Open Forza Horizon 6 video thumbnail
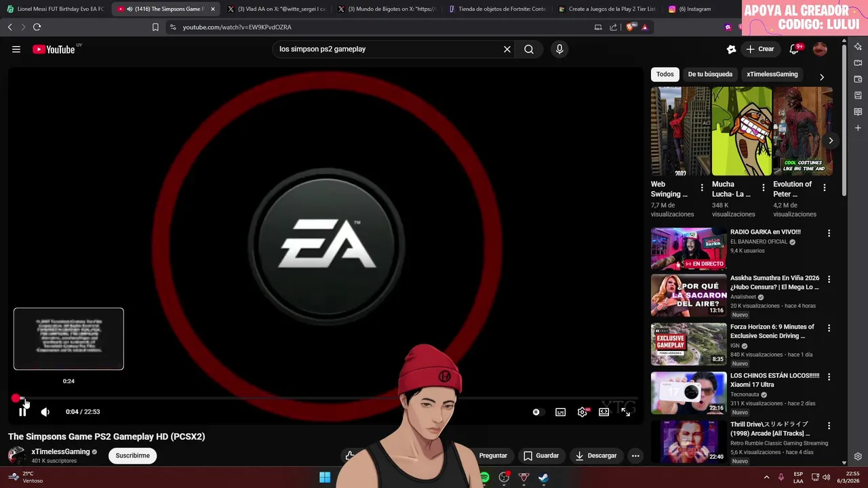 click(x=688, y=344)
